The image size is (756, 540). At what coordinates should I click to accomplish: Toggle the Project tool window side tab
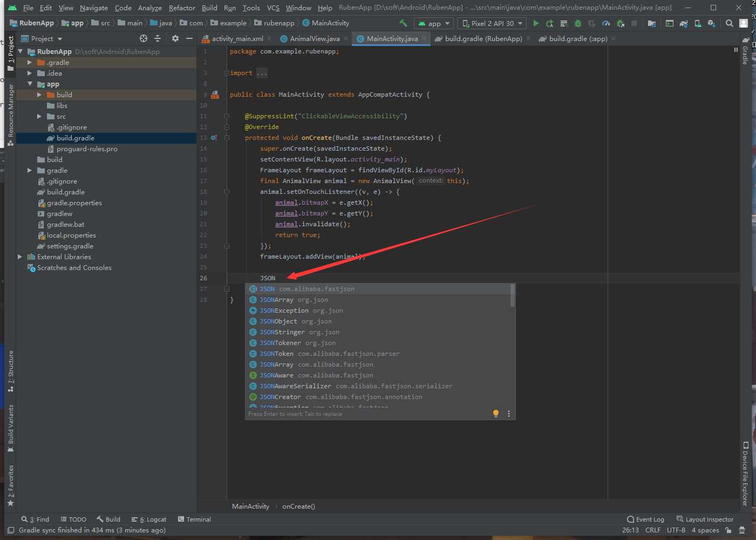tap(11, 53)
